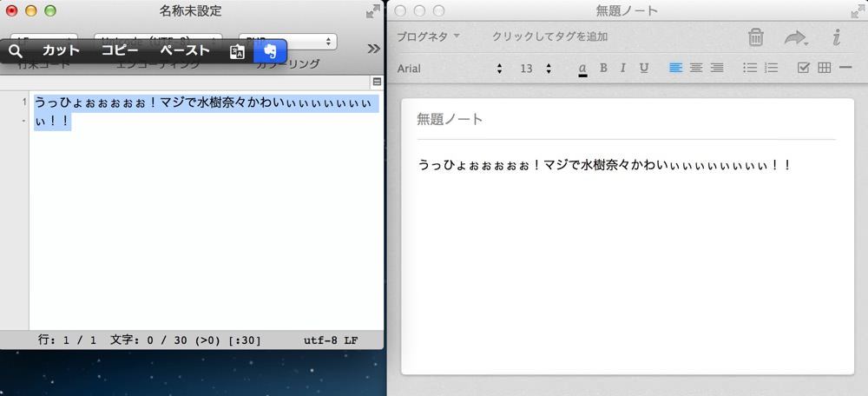The height and width of the screenshot is (396, 868).
Task: Toggle underline formatting
Action: [644, 68]
